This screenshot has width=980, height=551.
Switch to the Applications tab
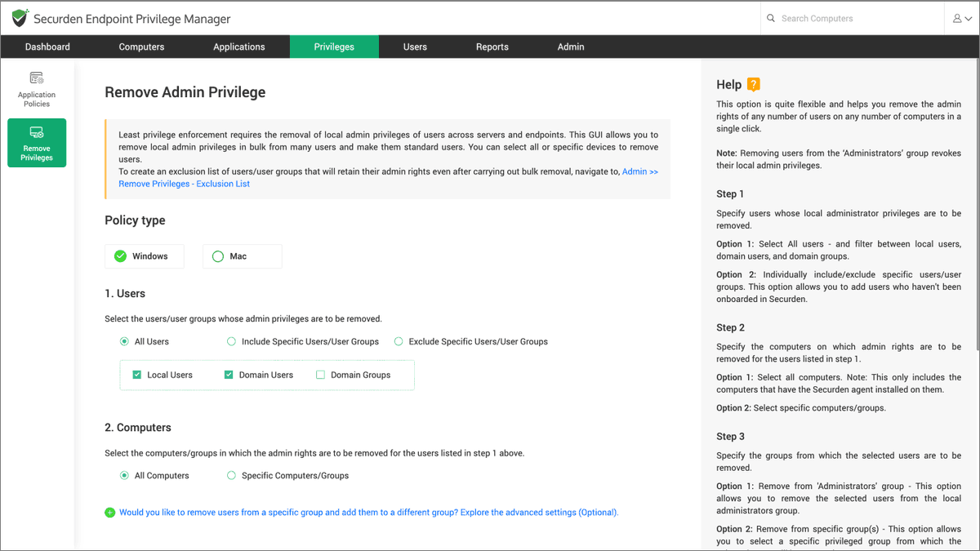pyautogui.click(x=239, y=47)
